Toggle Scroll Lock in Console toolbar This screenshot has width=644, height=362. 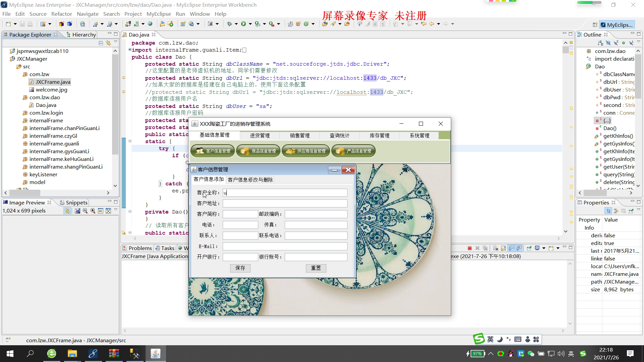[x=503, y=248]
